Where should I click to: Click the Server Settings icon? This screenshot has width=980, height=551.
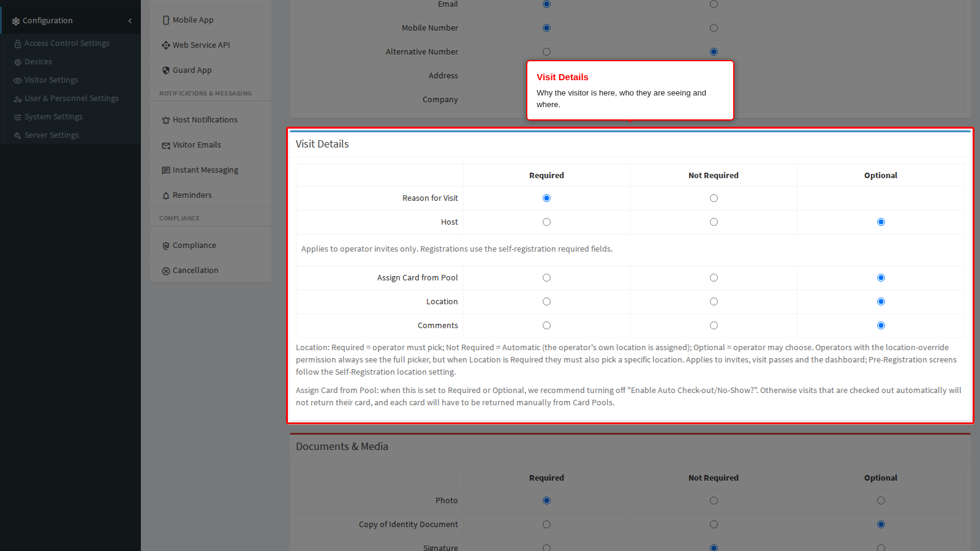tap(18, 135)
